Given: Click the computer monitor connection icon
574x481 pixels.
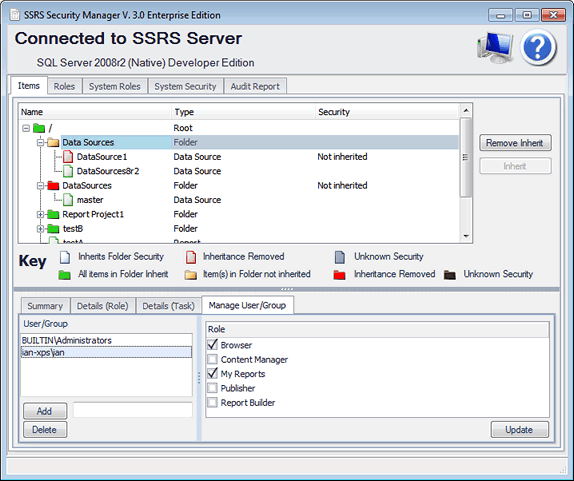Looking at the screenshot, I should tap(495, 48).
